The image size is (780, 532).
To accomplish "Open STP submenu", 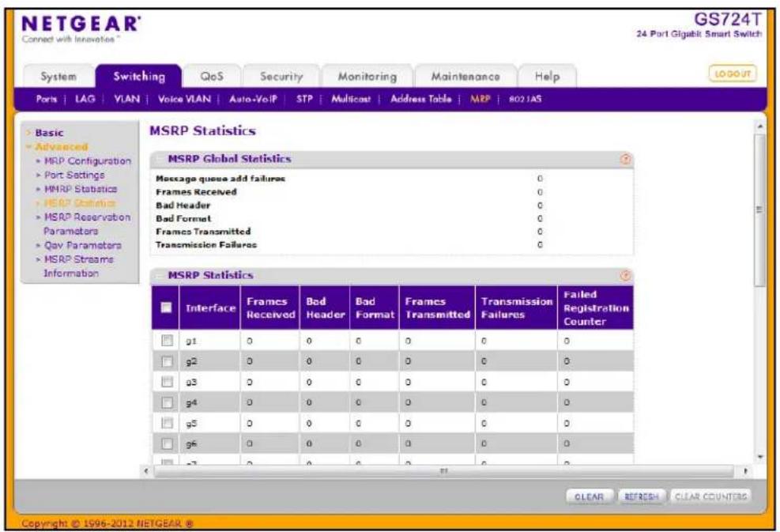I will [x=304, y=99].
